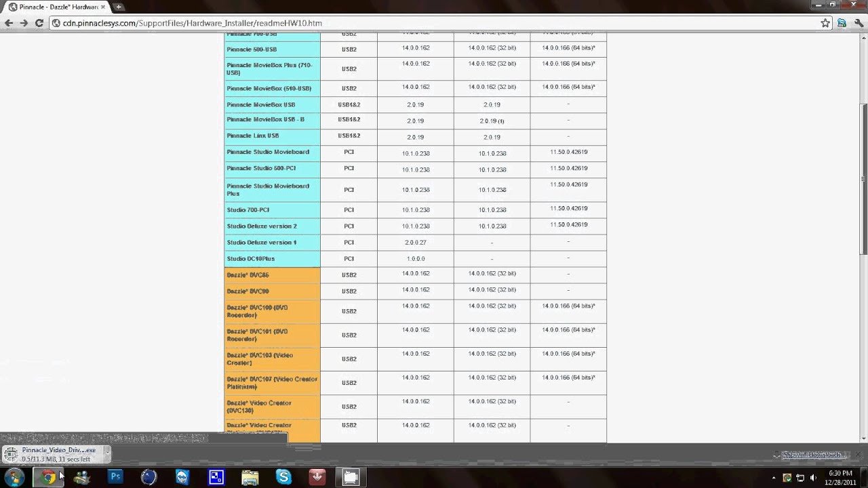Image resolution: width=868 pixels, height=488 pixels.
Task: Click the Pinnacle MovieBox USB - B cell
Action: click(x=272, y=119)
